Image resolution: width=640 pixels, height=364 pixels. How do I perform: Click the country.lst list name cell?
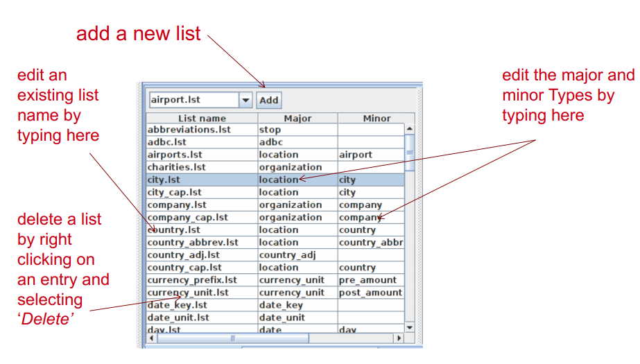tap(174, 229)
